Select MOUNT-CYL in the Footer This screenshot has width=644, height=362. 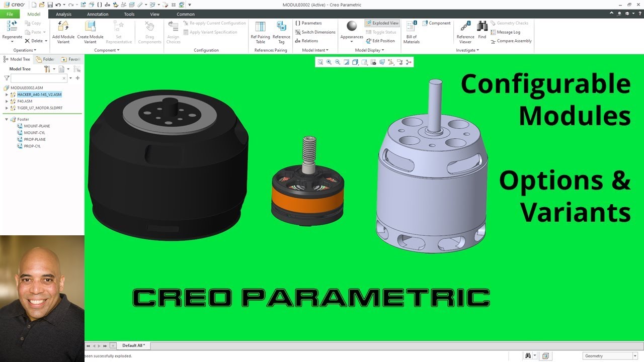(34, 133)
